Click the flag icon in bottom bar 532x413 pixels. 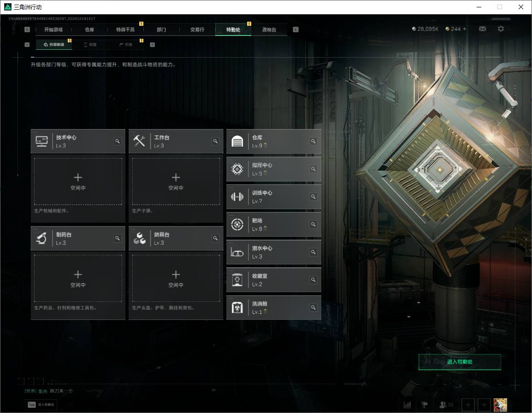[x=425, y=405]
